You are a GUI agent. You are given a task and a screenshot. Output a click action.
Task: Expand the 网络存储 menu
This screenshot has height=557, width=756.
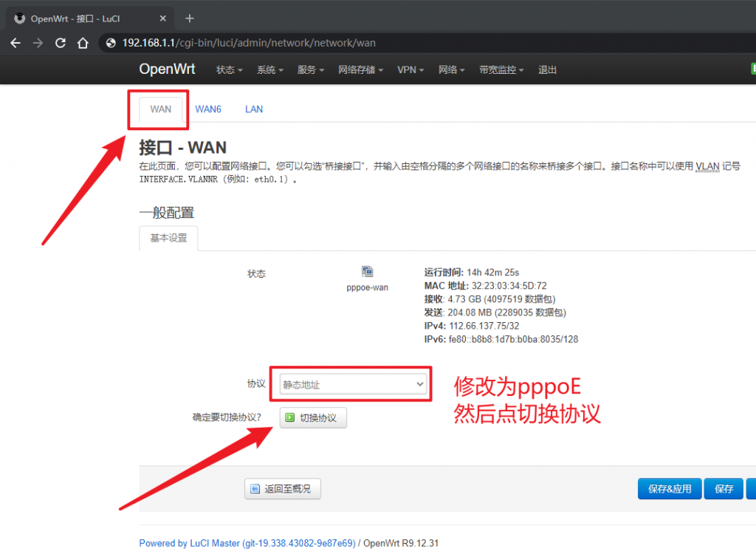pyautogui.click(x=360, y=70)
